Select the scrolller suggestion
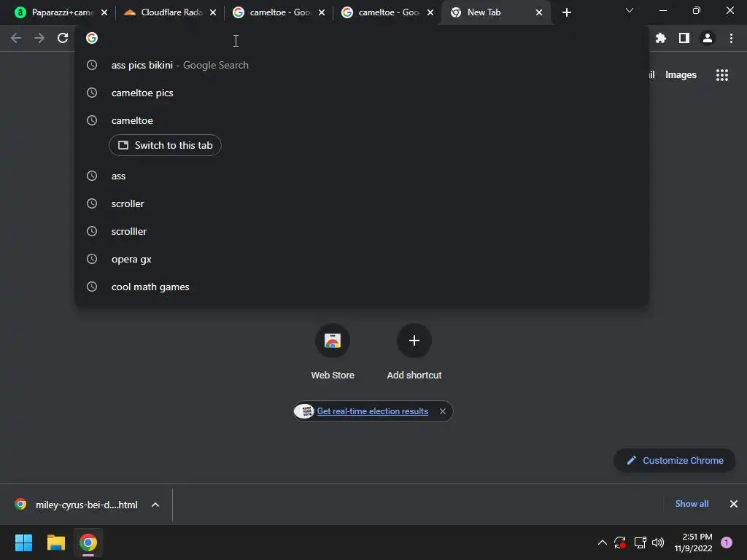The height and width of the screenshot is (560, 747). point(362,231)
